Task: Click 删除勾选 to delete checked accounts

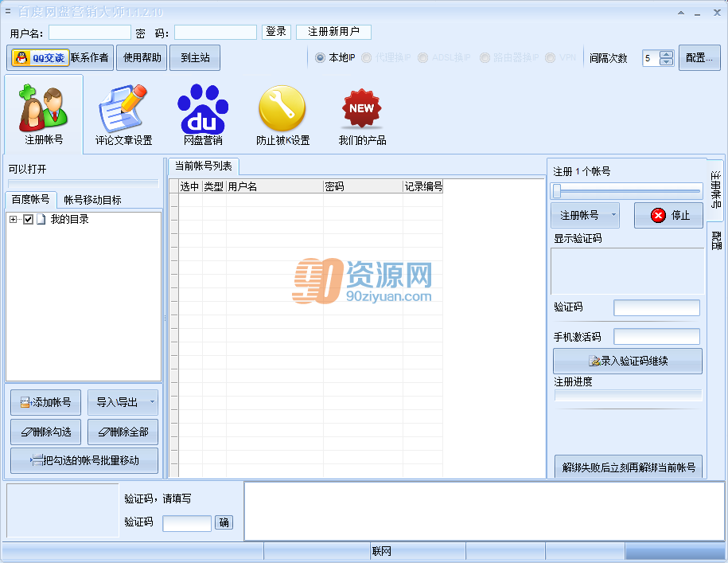Action: [45, 432]
